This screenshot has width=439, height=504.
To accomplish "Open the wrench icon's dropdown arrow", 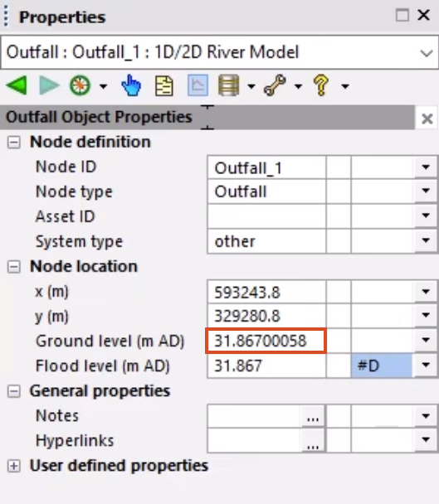I will [x=299, y=86].
